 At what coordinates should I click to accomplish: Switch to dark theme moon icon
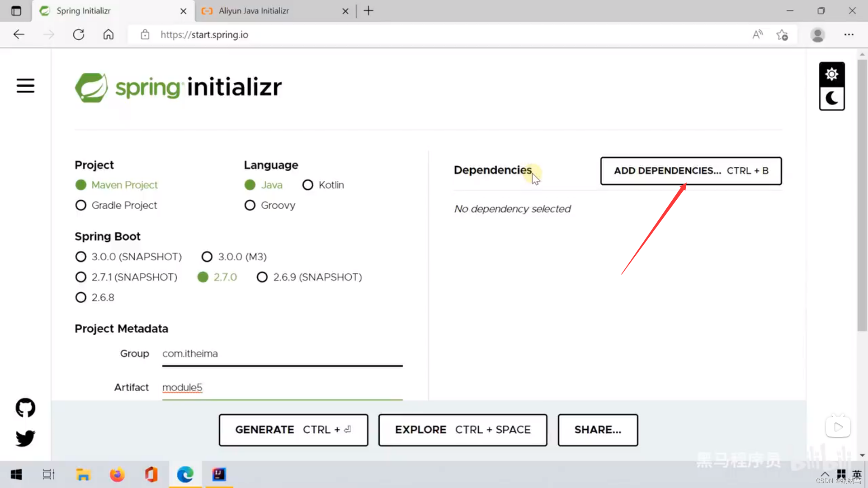[x=832, y=98]
